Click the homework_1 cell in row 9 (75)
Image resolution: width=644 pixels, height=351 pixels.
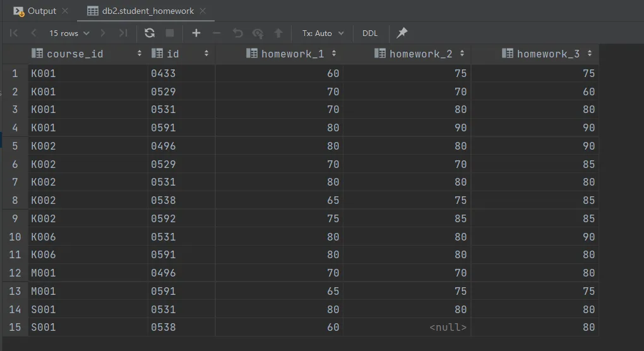click(279, 218)
